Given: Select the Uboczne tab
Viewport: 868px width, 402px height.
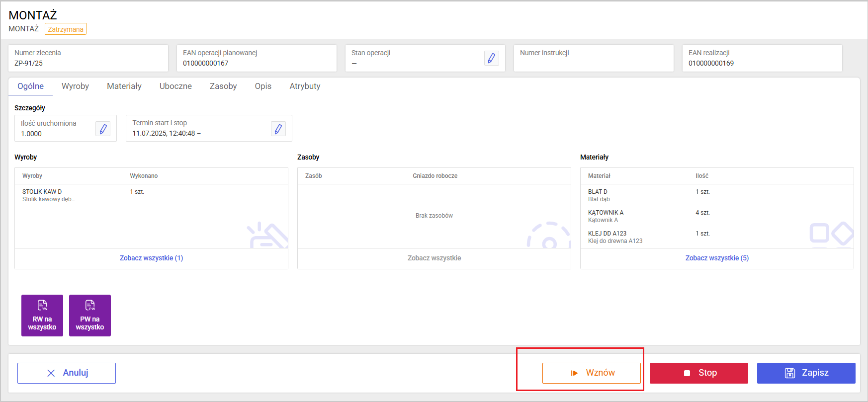Looking at the screenshot, I should click(x=175, y=86).
